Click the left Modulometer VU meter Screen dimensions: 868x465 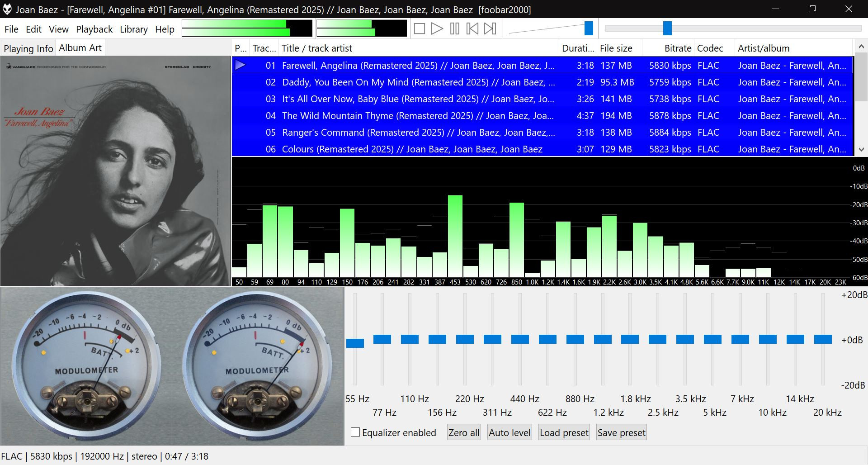[x=86, y=365]
